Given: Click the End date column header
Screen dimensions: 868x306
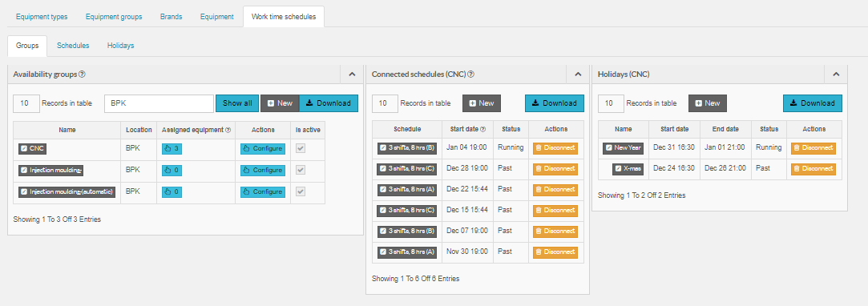Looking at the screenshot, I should tap(725, 129).
